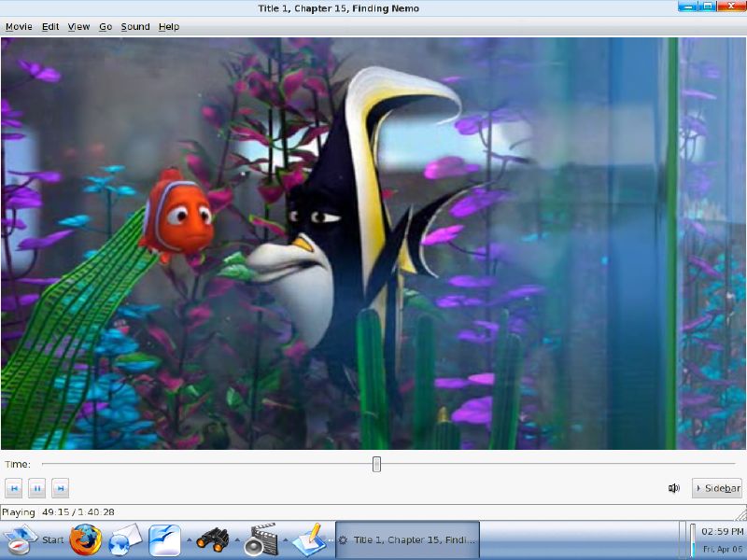Expand the arrow left of the notepad icon

tap(286, 539)
